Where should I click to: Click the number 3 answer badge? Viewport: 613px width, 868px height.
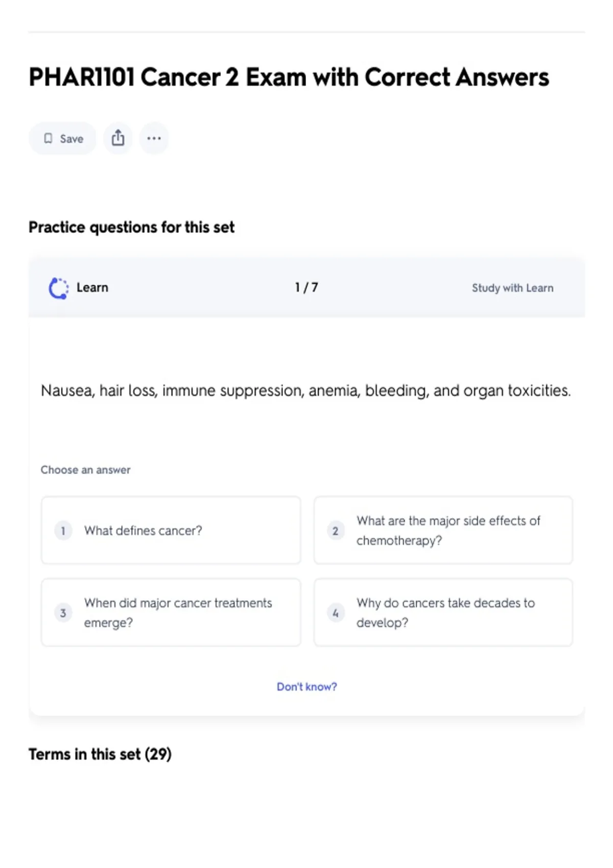tap(63, 613)
